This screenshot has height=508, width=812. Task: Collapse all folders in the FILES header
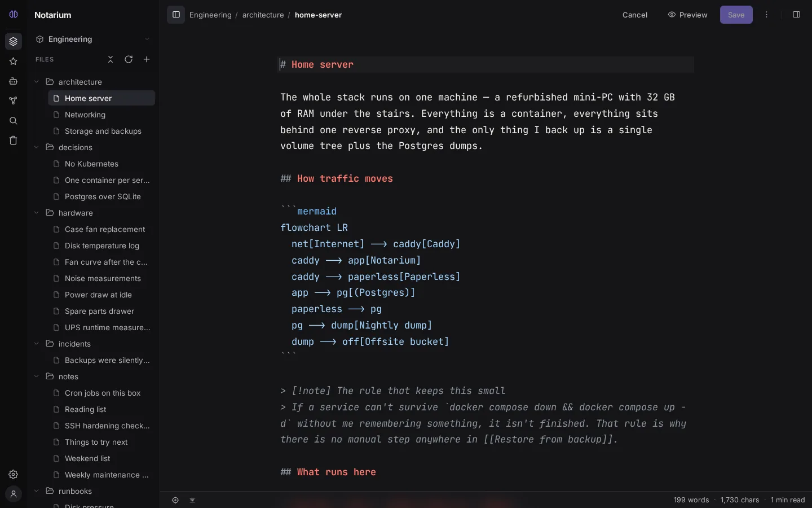pos(111,59)
